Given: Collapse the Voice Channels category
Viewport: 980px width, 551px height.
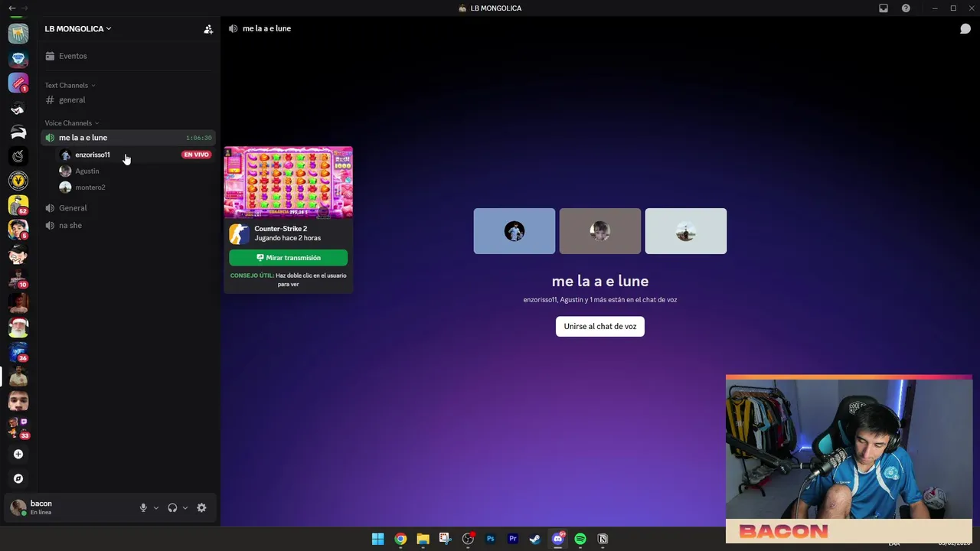Looking at the screenshot, I should click(72, 123).
